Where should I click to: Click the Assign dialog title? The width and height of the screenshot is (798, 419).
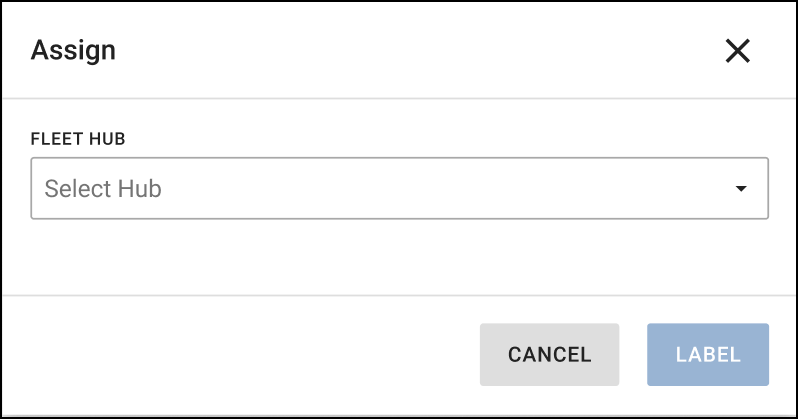point(73,50)
